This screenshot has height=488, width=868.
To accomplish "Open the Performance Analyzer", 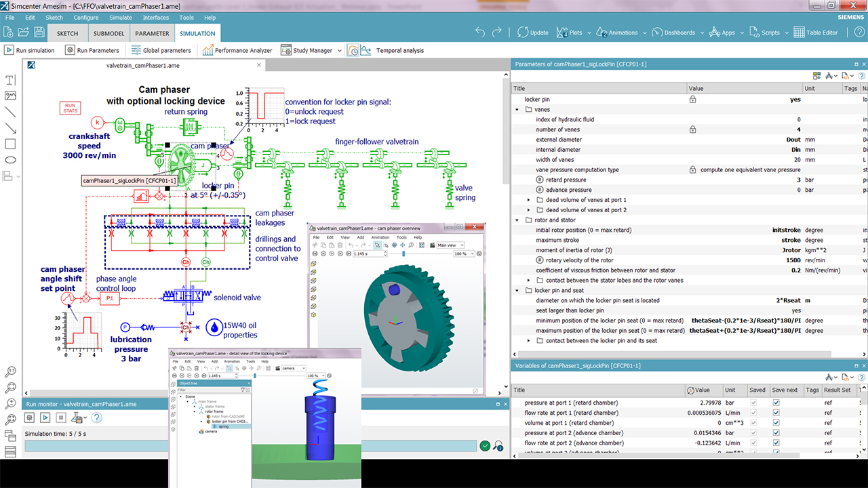I will [x=237, y=50].
